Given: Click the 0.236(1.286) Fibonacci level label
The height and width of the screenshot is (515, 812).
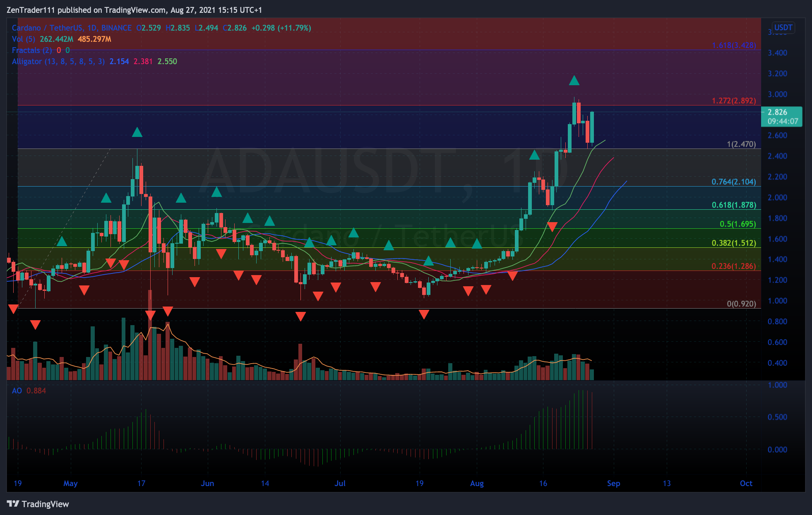Looking at the screenshot, I should click(x=733, y=266).
